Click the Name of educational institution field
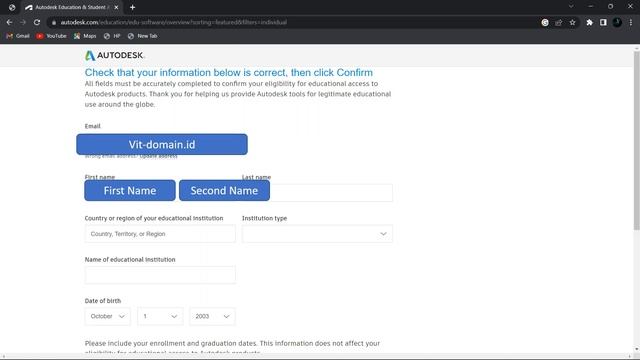Screen dimensions: 640x360 [160, 275]
